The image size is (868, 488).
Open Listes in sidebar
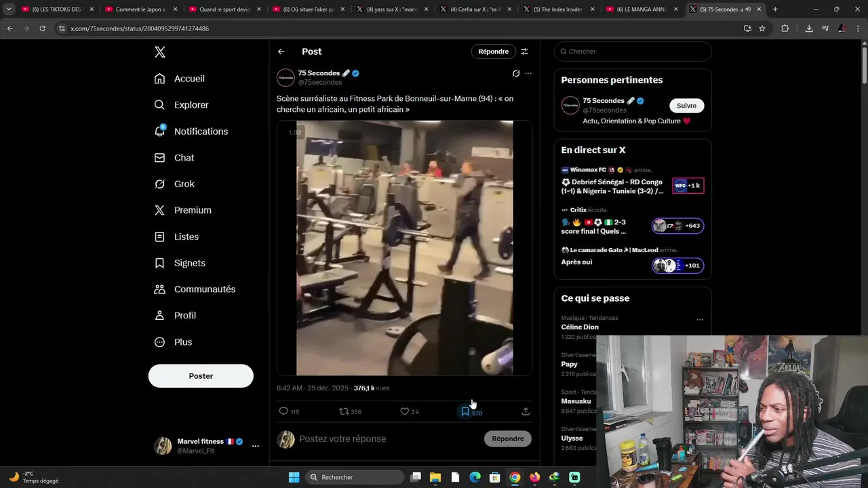pyautogui.click(x=176, y=237)
